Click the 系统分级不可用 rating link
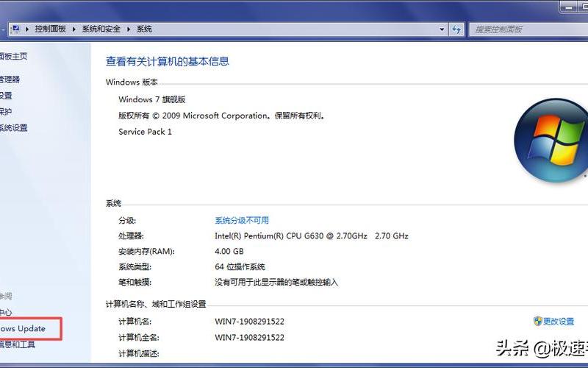This screenshot has height=368, width=588. pyautogui.click(x=242, y=220)
